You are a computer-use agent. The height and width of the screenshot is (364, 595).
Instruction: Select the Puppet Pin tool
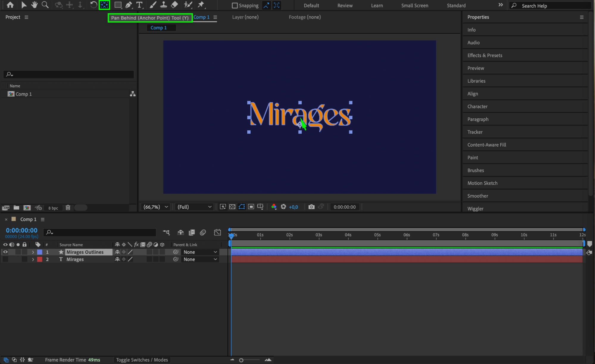point(201,5)
